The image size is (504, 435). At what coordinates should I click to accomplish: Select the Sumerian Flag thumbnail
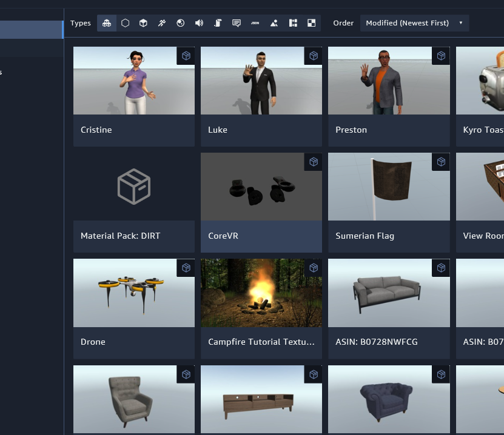[389, 187]
